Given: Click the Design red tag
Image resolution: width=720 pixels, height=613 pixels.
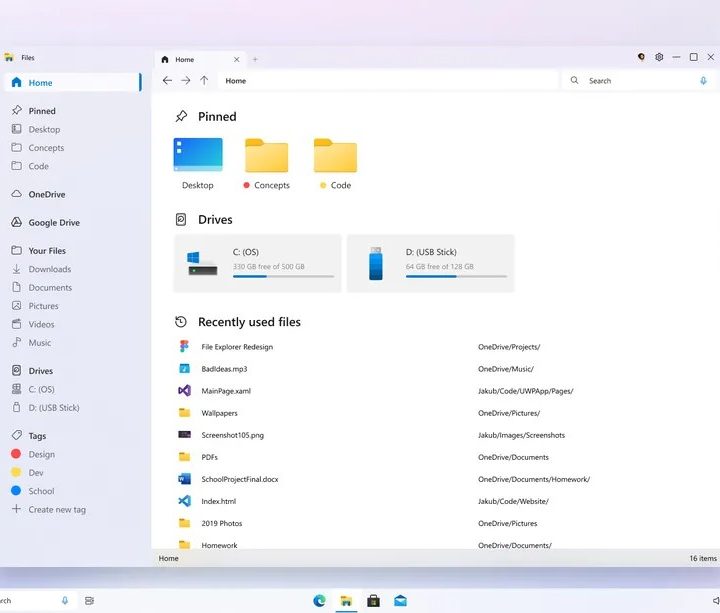Looking at the screenshot, I should (x=41, y=454).
